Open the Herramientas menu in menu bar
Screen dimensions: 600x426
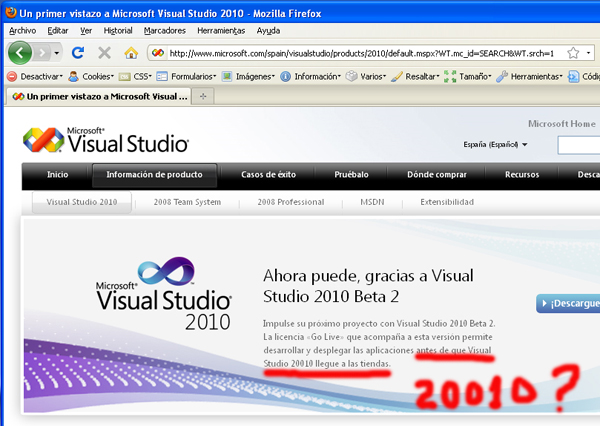pyautogui.click(x=222, y=30)
